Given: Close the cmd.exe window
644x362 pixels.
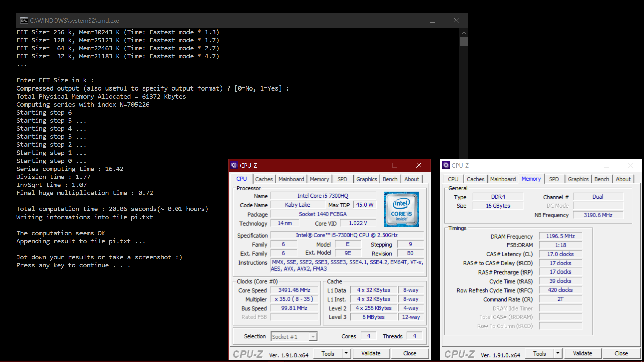Looking at the screenshot, I should point(456,20).
